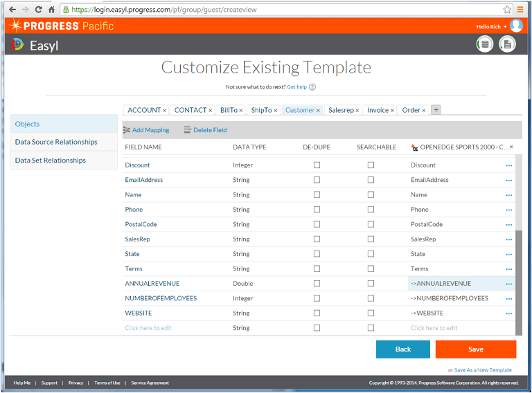Expand options menu for Terms row
Image resolution: width=532 pixels, height=393 pixels.
[509, 269]
